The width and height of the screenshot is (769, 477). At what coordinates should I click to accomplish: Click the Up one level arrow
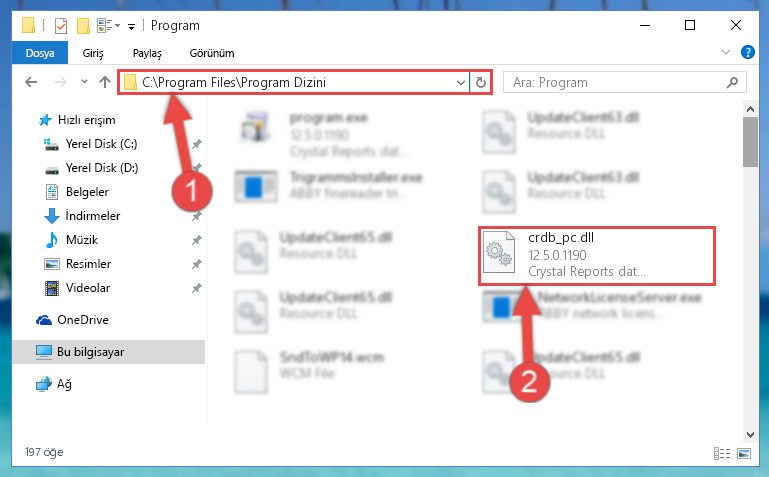(104, 82)
